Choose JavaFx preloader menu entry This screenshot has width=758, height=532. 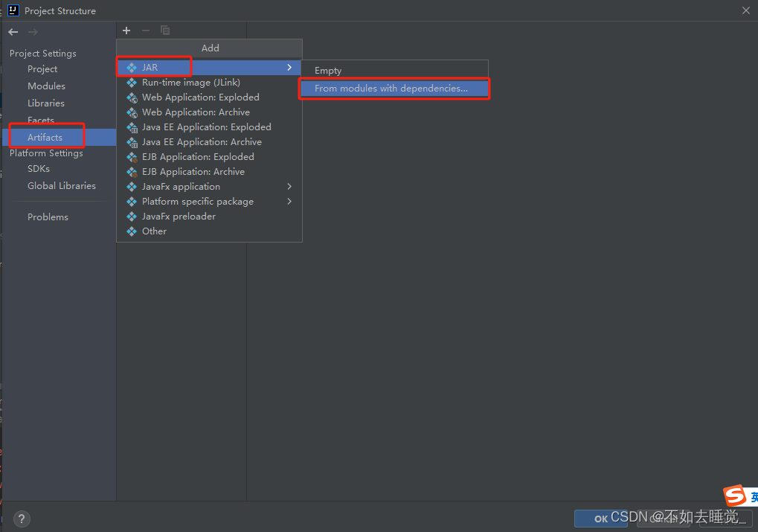click(x=209, y=217)
